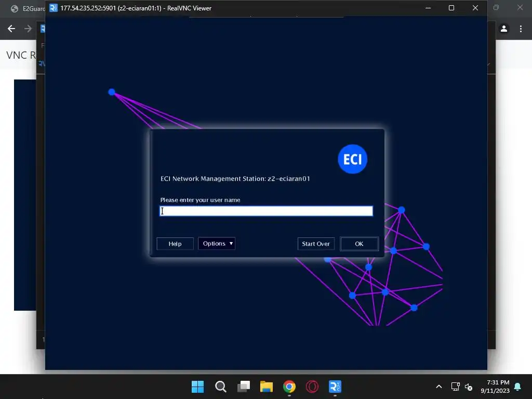This screenshot has width=532, height=399.
Task: Click browser back arrow in background window
Action: tap(11, 29)
